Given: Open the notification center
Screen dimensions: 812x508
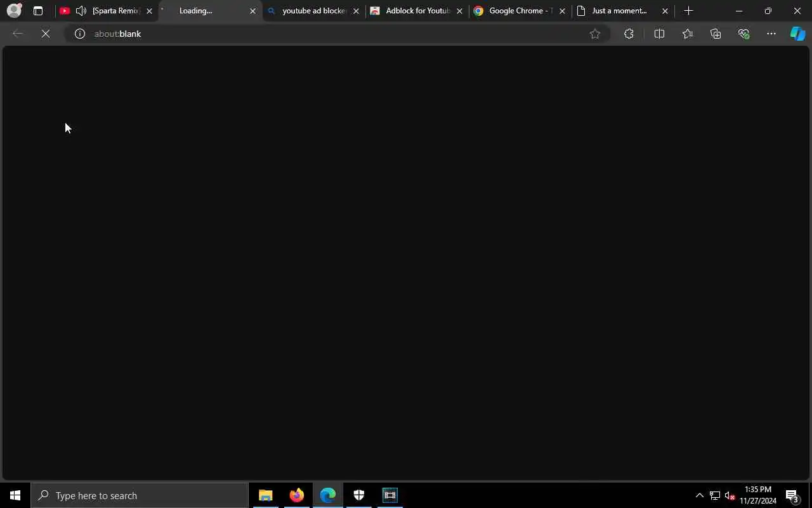Looking at the screenshot, I should click(x=792, y=495).
